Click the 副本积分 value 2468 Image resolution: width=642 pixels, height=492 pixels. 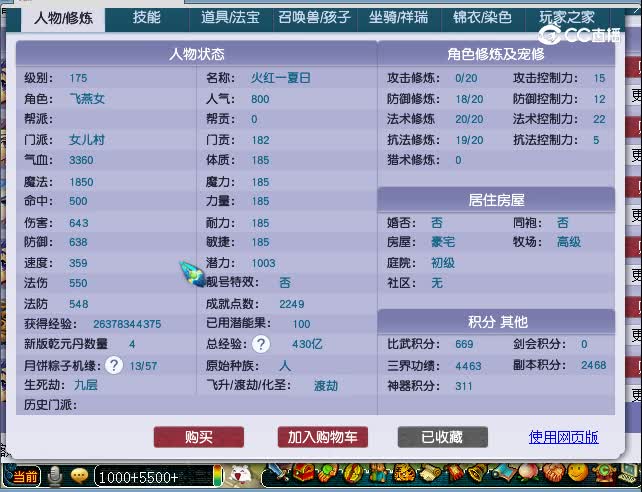point(594,365)
